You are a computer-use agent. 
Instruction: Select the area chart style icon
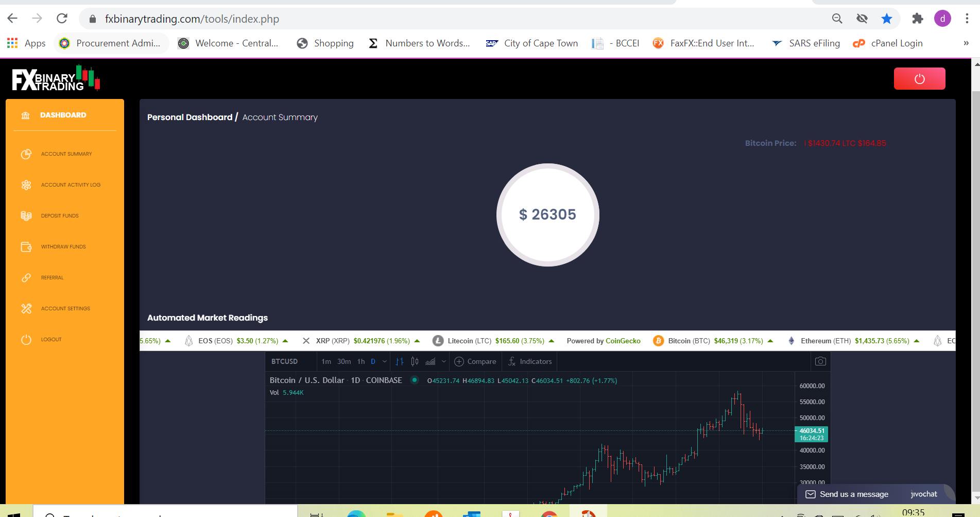[431, 361]
